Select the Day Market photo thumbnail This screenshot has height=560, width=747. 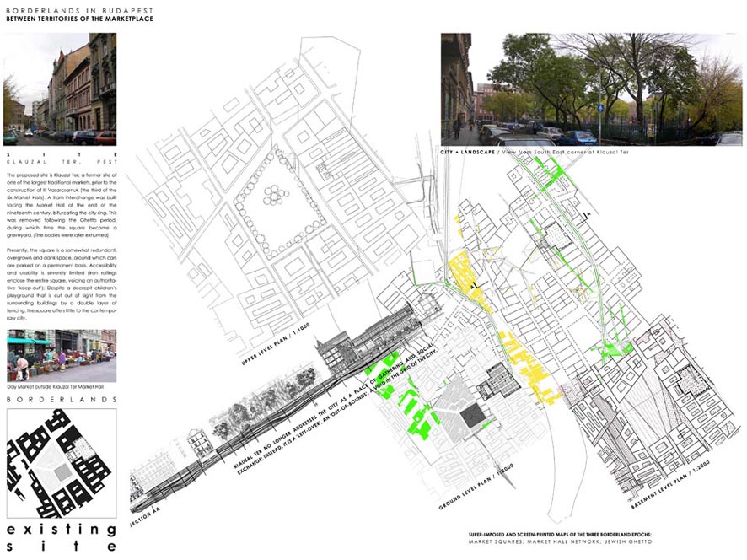[60, 355]
